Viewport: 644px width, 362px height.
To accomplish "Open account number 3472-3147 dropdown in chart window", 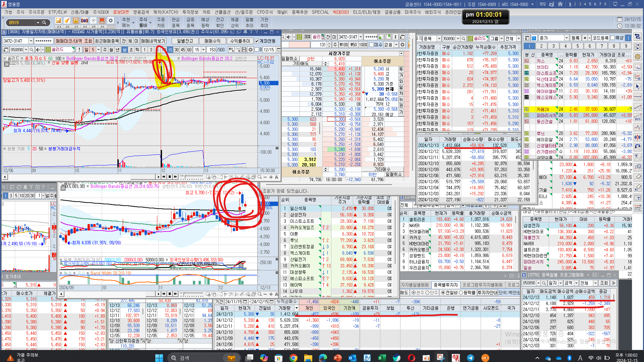I will [x=31, y=41].
